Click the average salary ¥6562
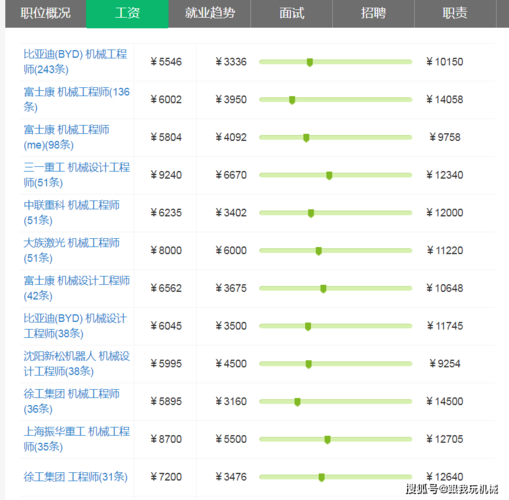This screenshot has width=509, height=500. tap(166, 288)
